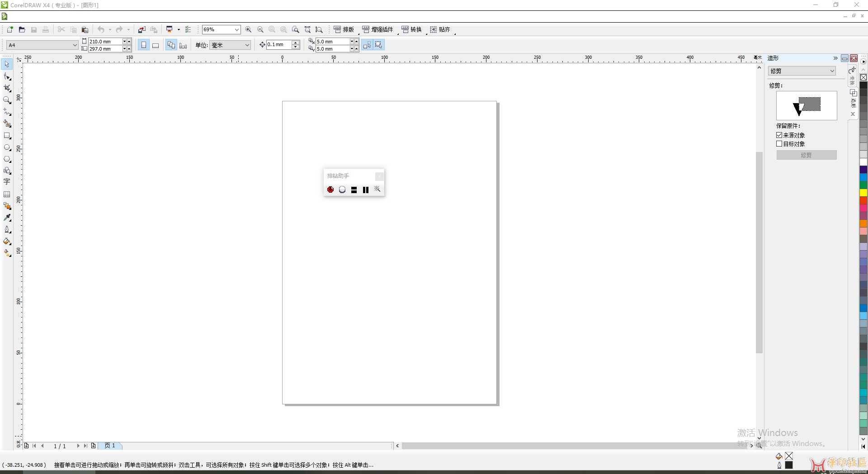Click the nudge offset 0.1 mm field
868x474 pixels.
click(279, 44)
